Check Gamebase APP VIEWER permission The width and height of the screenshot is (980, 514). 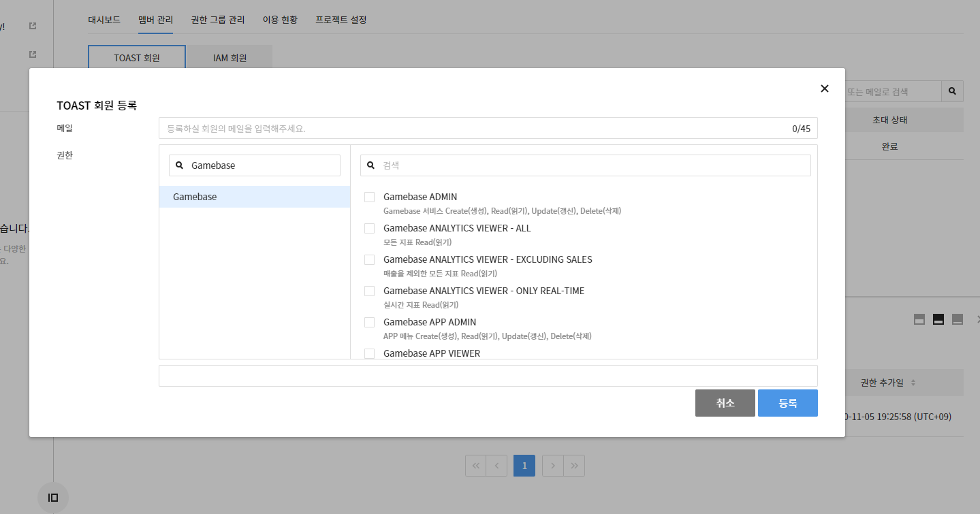click(x=369, y=353)
